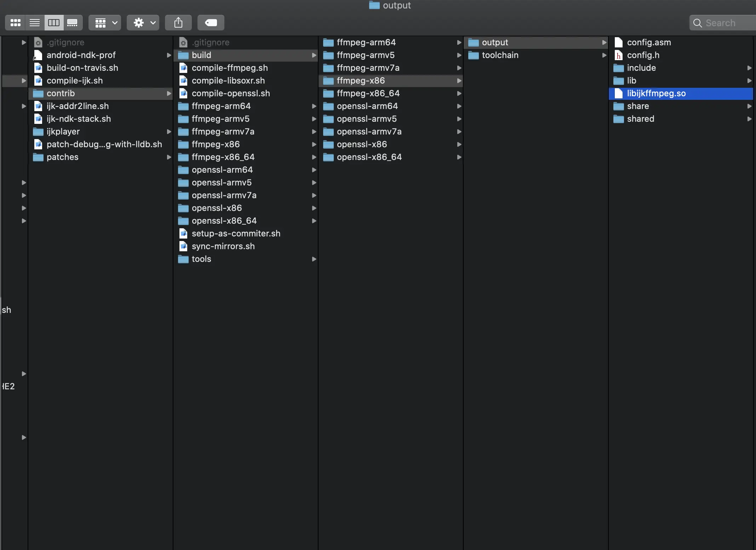Click ffmpeg-armv7a folder icon in contrib column
This screenshot has height=550, width=756.
[183, 132]
